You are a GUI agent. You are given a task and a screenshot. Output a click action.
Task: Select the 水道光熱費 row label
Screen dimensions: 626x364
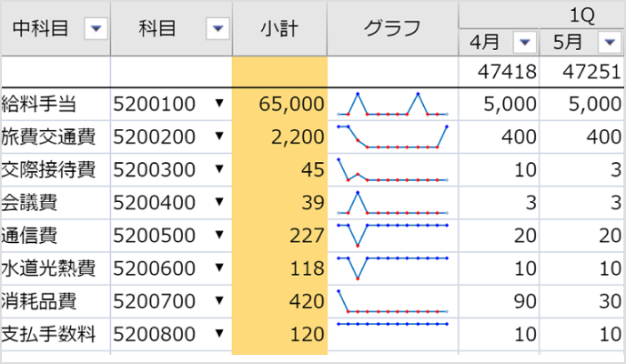coord(48,268)
